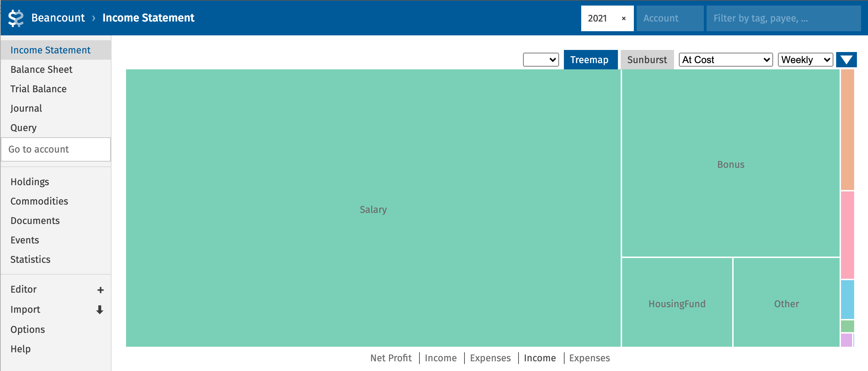Click the Bonus treemap block

pos(730,164)
